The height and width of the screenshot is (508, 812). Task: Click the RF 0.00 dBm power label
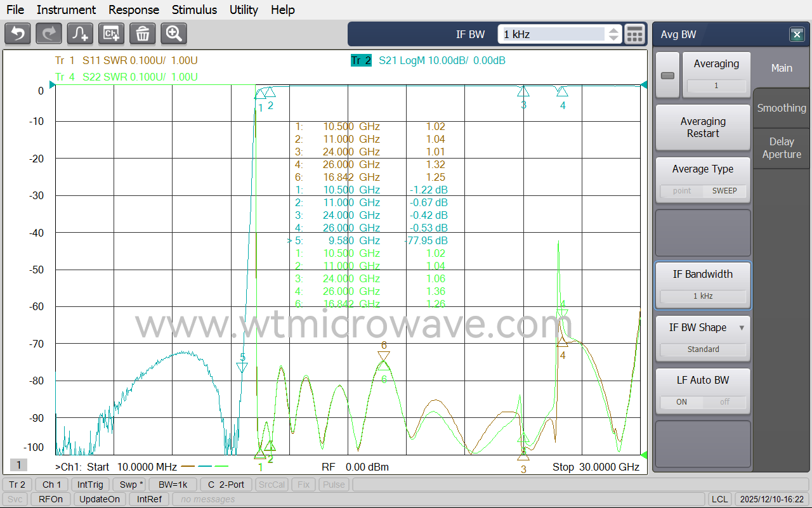[x=355, y=467]
